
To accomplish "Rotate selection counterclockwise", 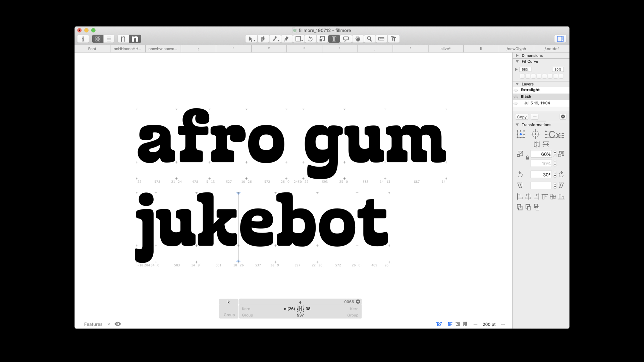I will [520, 174].
